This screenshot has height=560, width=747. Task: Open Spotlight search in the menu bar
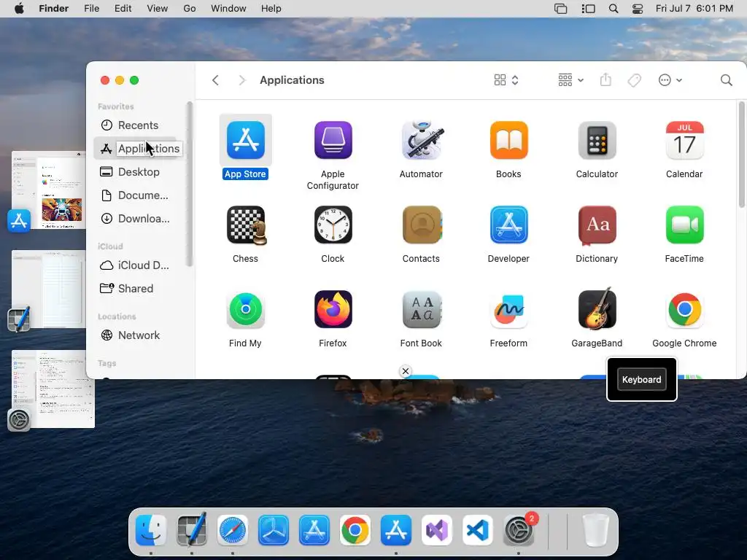(x=614, y=9)
